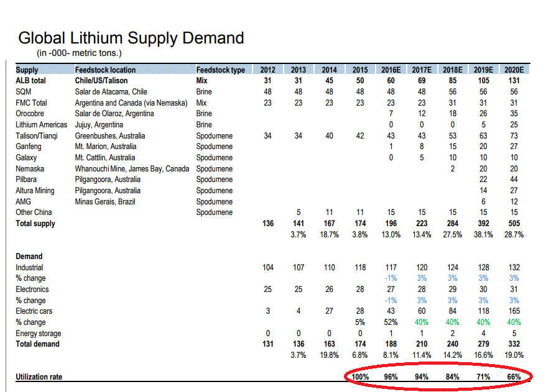Select the Total demand 2020E value 332

pyautogui.click(x=514, y=344)
